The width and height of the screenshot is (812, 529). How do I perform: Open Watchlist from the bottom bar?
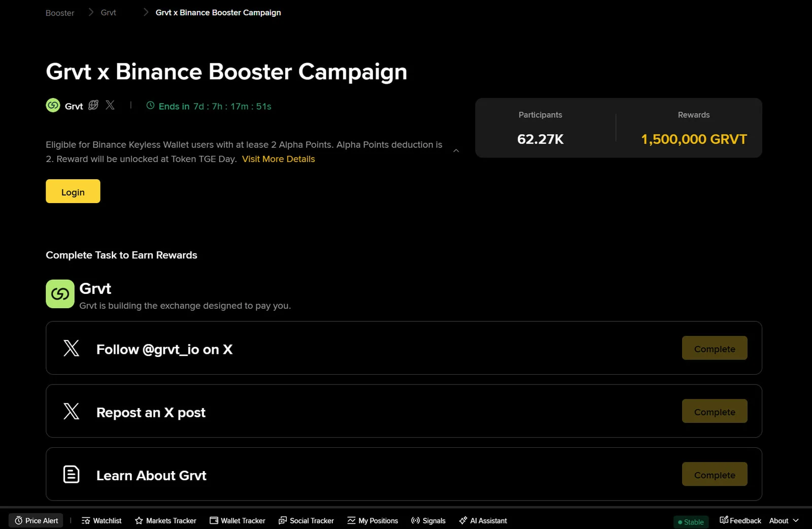pos(101,520)
